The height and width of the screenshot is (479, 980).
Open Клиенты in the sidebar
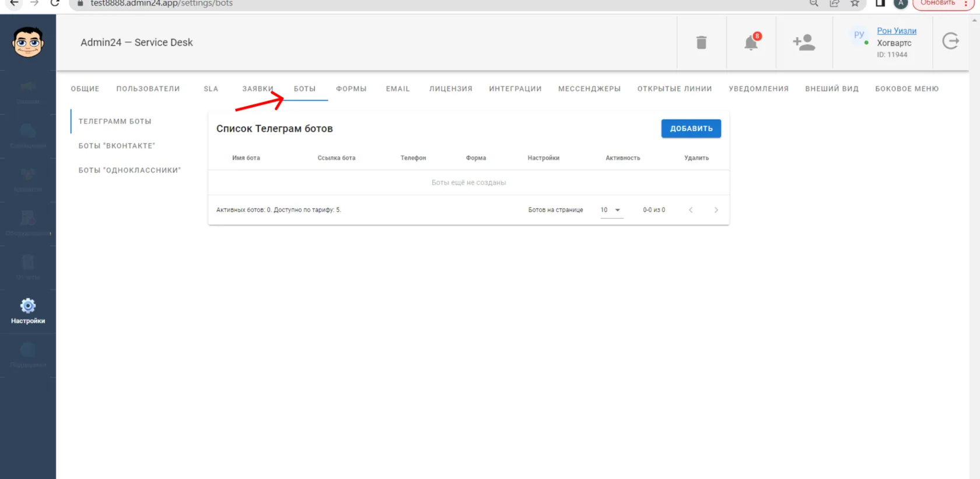pos(28,180)
